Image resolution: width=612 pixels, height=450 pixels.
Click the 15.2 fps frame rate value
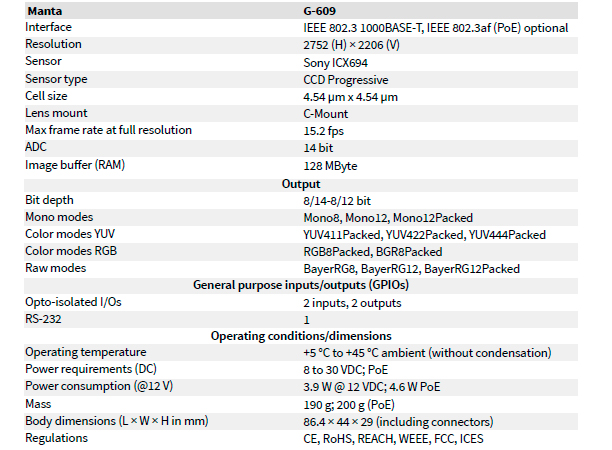pyautogui.click(x=324, y=131)
